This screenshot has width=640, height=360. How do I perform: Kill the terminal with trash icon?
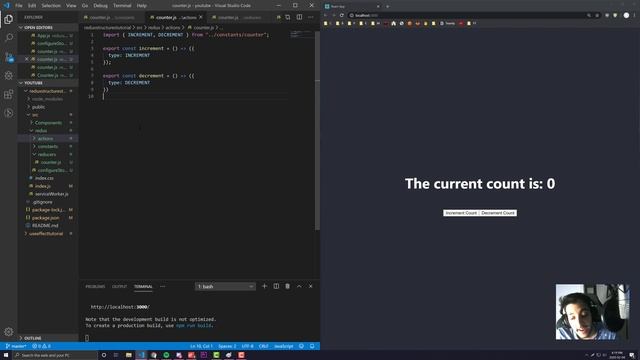coord(287,286)
